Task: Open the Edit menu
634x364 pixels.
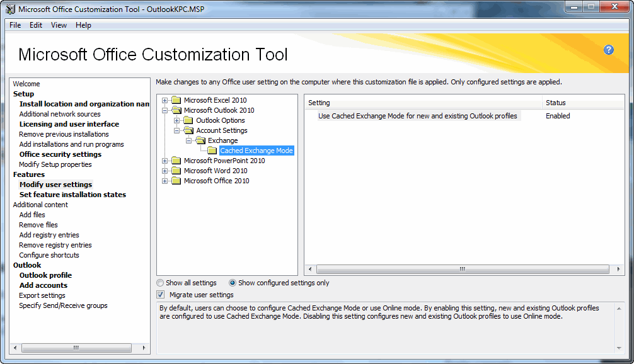Action: pos(35,25)
